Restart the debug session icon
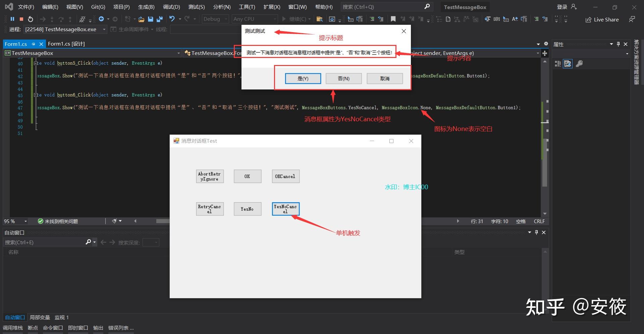This screenshot has height=334, width=644. coord(30,19)
